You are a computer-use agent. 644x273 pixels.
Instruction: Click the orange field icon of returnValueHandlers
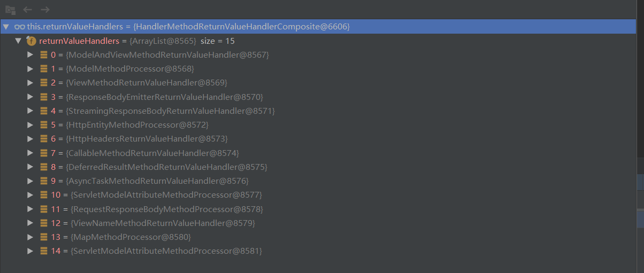click(x=32, y=41)
